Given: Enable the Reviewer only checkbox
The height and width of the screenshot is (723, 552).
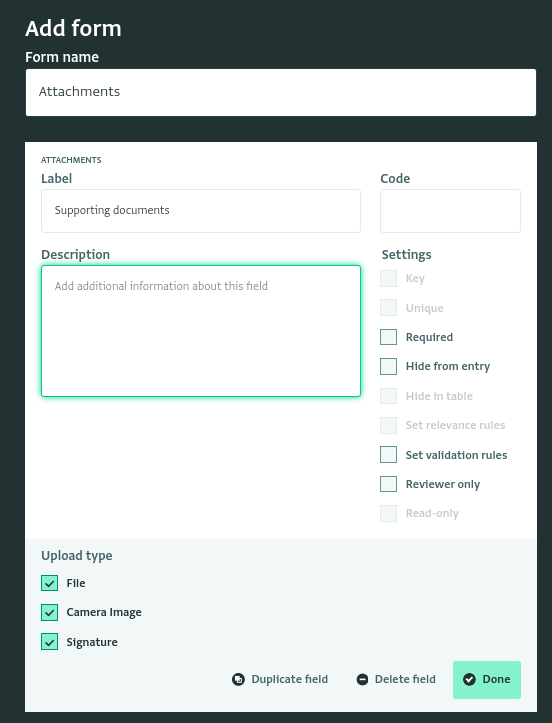Looking at the screenshot, I should [x=388, y=484].
